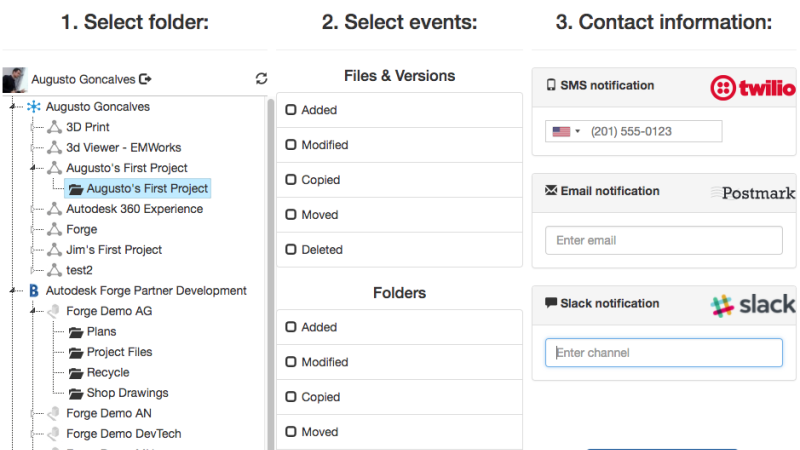This screenshot has height=450, width=800.
Task: Collapse the Forge Demo AG node
Action: click(35, 311)
